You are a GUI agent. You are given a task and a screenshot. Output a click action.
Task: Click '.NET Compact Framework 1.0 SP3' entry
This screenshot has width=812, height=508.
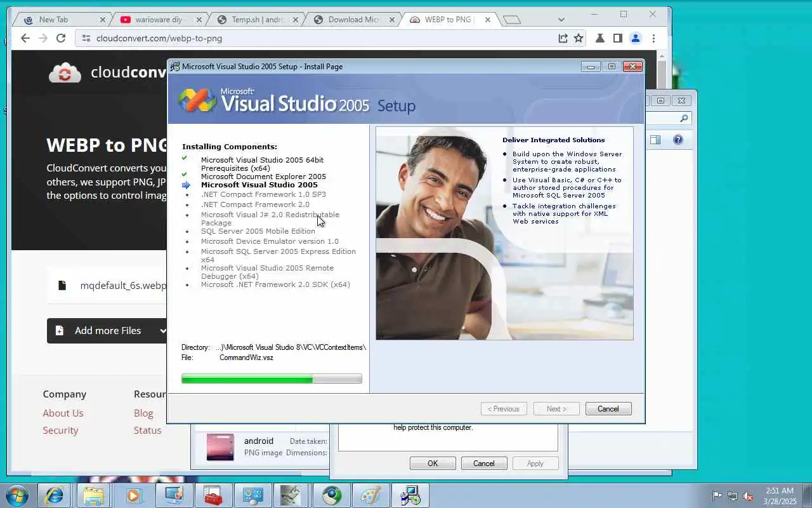[x=263, y=194]
